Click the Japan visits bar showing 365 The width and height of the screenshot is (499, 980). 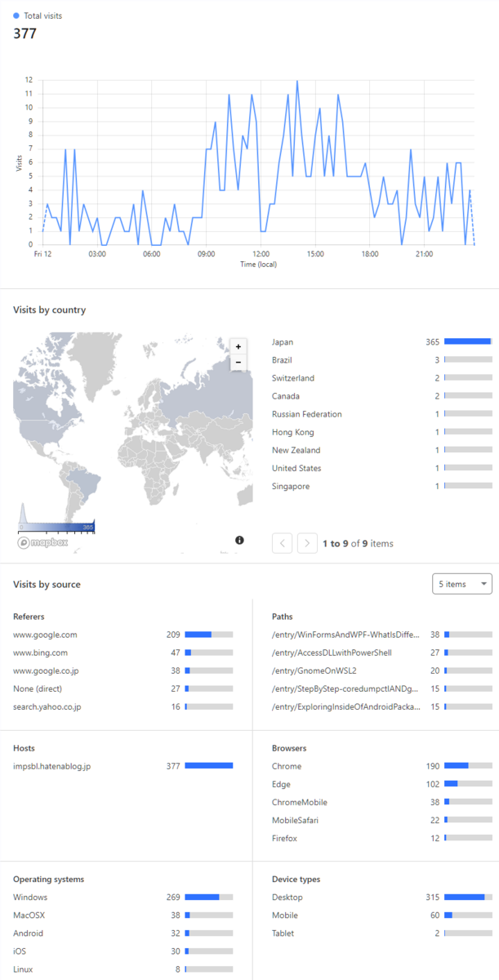(468, 342)
